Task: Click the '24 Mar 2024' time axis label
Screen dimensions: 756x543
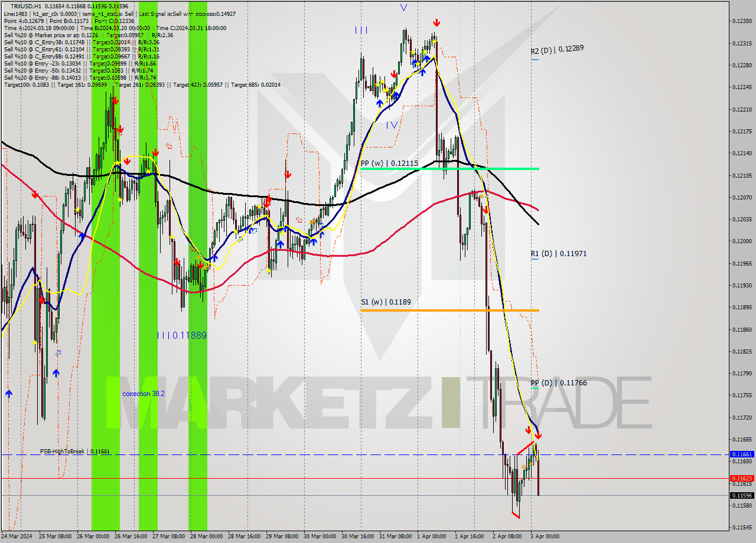Action: pos(18,537)
